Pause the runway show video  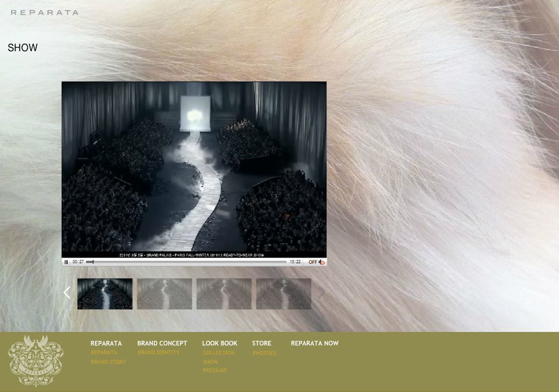point(66,262)
